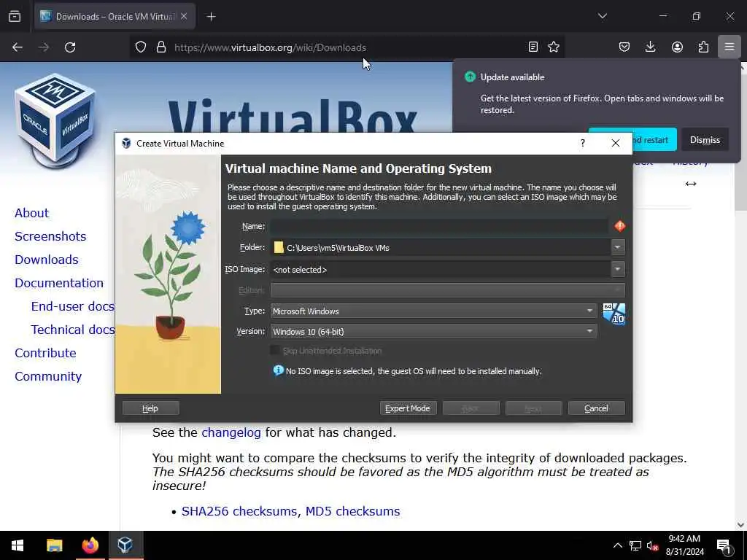Open Firefox extensions puzzle icon

[x=703, y=47]
